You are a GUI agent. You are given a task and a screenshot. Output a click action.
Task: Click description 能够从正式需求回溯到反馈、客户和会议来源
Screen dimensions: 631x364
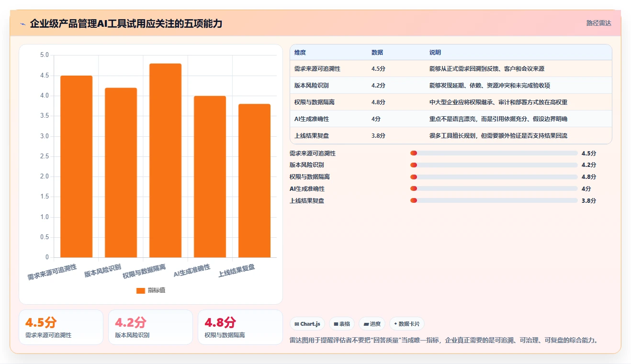coord(487,69)
